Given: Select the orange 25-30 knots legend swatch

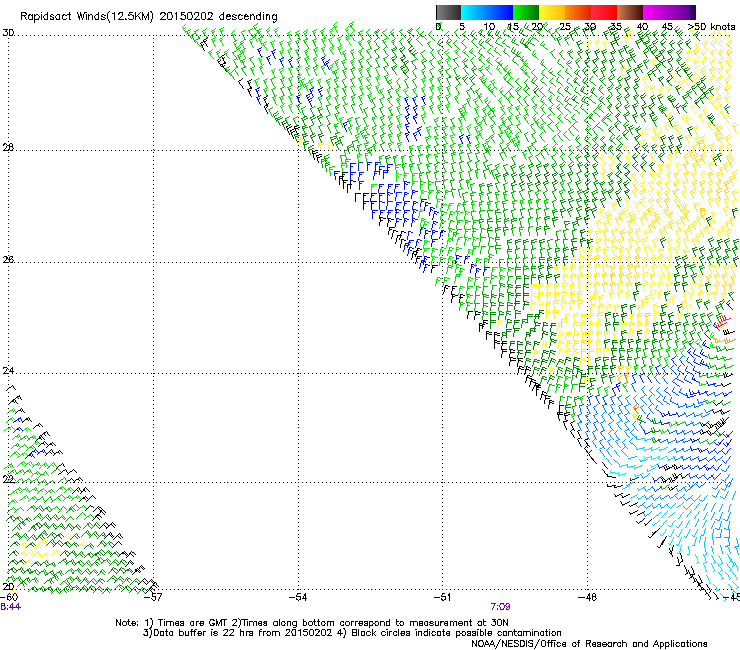Looking at the screenshot, I should click(x=578, y=12).
